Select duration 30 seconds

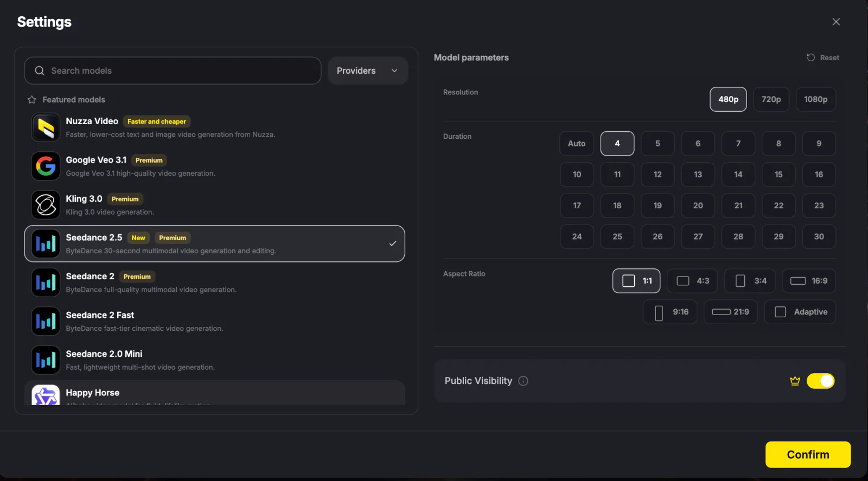(819, 236)
